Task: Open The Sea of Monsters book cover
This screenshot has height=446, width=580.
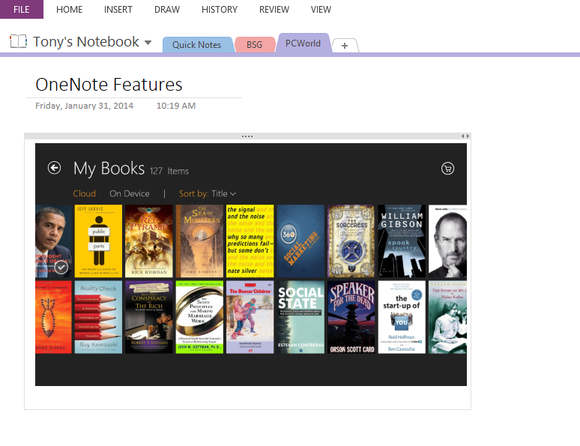Action: click(199, 241)
